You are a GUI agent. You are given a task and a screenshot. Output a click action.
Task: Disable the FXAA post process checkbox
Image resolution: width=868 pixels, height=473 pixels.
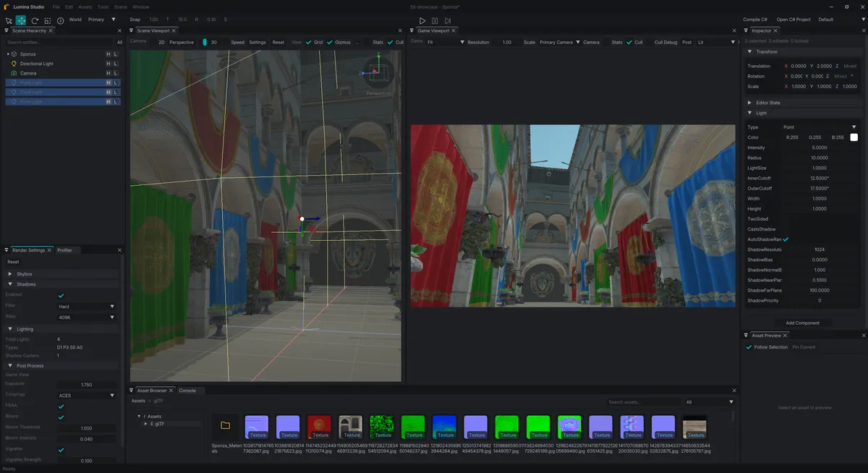click(61, 406)
